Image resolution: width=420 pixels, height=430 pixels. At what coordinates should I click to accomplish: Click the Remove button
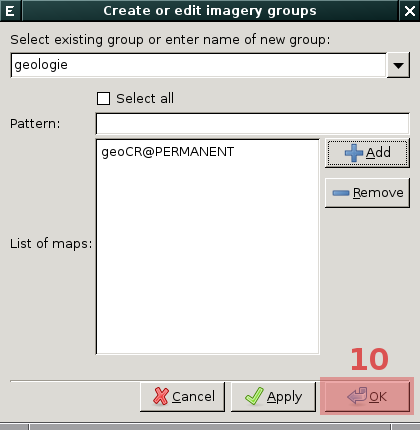tap(367, 193)
